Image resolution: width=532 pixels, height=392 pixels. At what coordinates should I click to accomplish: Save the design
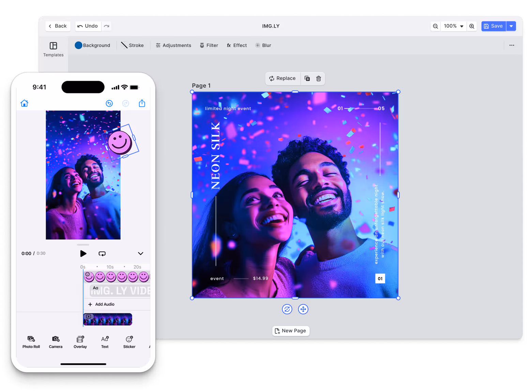(493, 26)
